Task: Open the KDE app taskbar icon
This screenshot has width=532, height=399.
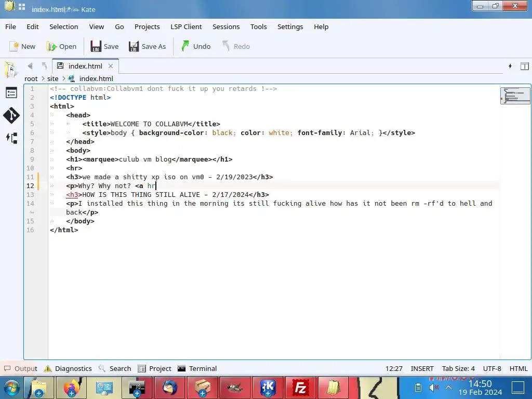Action: pos(268,388)
